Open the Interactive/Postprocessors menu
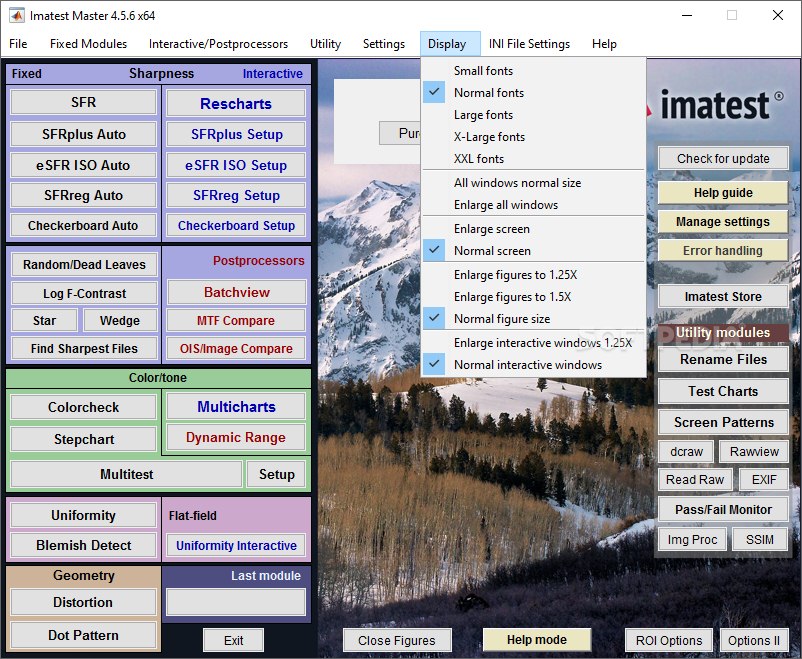This screenshot has width=802, height=659. tap(218, 44)
